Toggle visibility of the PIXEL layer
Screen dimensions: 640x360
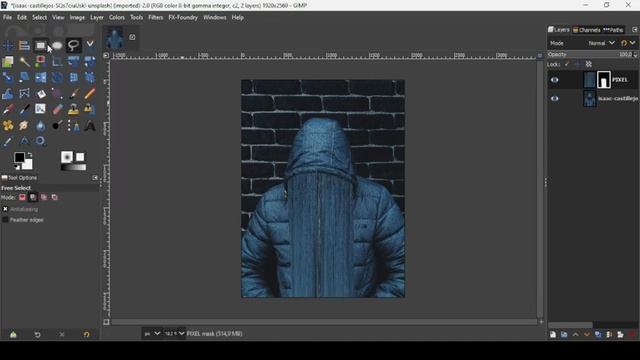554,80
